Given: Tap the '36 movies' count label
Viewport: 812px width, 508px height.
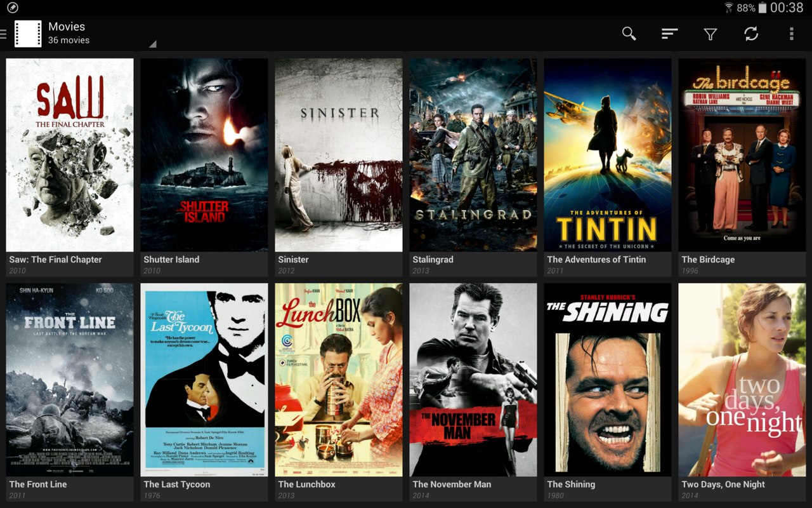Looking at the screenshot, I should pyautogui.click(x=69, y=40).
